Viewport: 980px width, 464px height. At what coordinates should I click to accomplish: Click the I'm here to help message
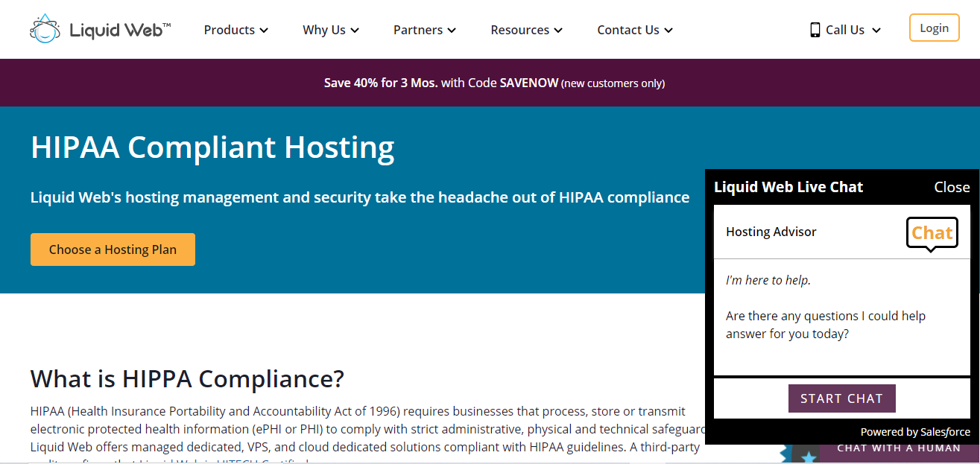point(768,280)
